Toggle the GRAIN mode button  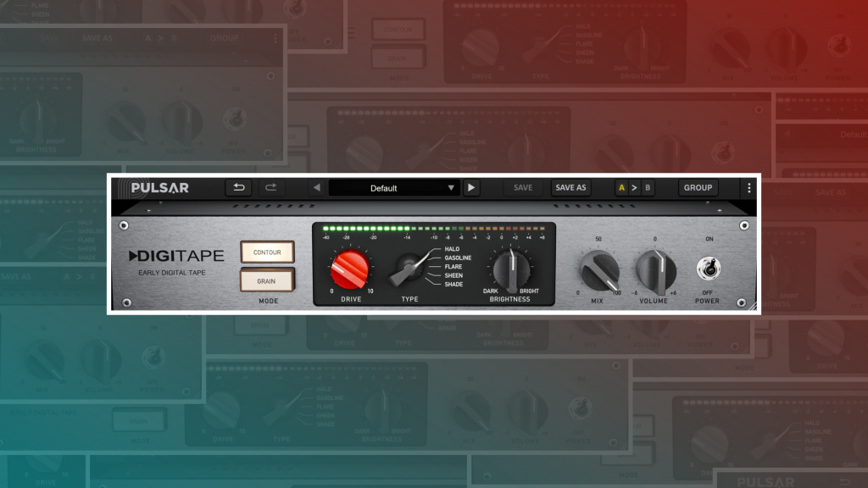click(267, 280)
